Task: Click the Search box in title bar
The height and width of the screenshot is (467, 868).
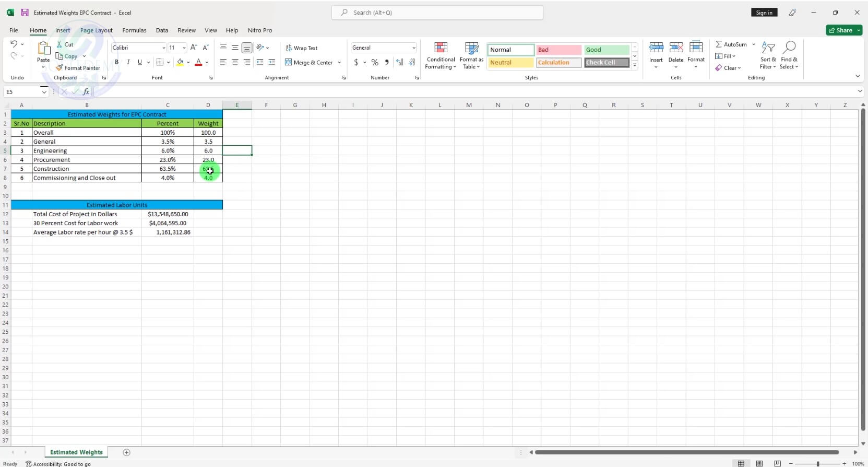Action: coord(437,13)
